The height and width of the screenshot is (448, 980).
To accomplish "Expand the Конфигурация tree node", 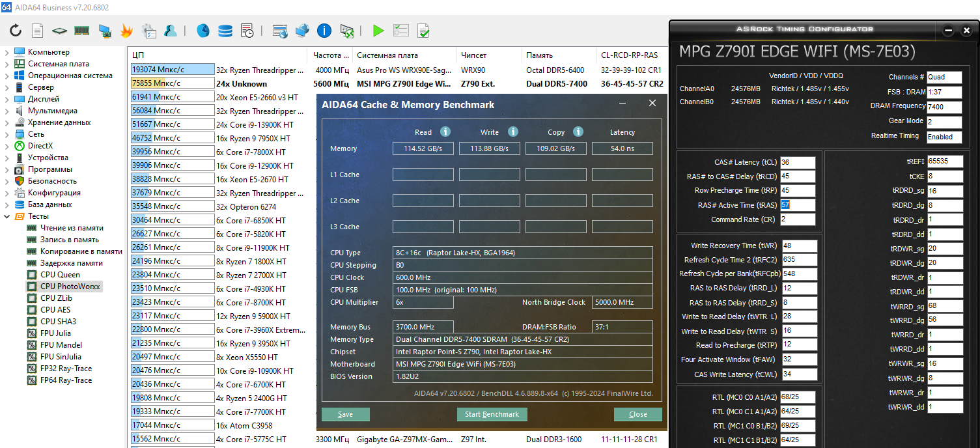I will tap(7, 193).
